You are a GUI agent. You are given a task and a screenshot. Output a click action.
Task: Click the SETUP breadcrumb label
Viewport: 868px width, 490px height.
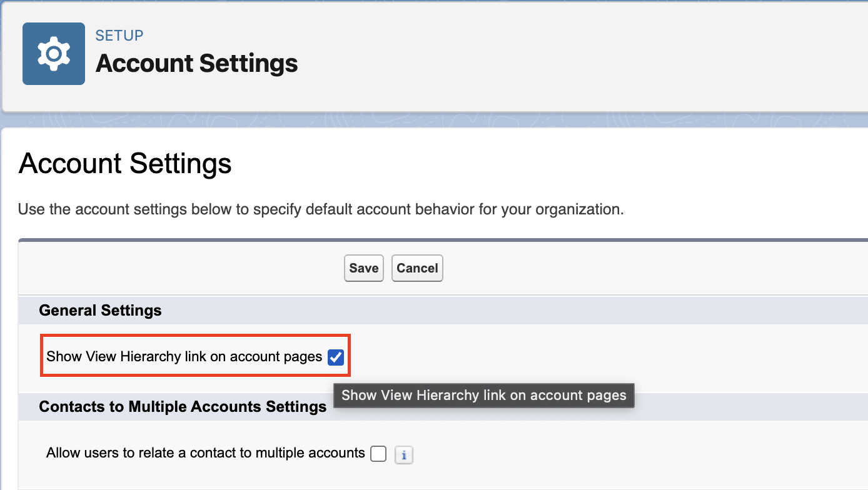point(119,36)
